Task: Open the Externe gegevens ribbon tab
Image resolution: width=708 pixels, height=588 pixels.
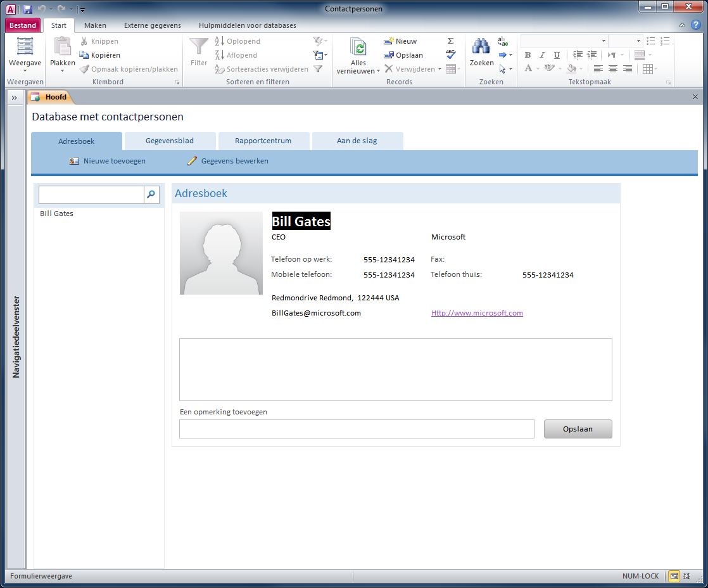Action: coord(153,25)
